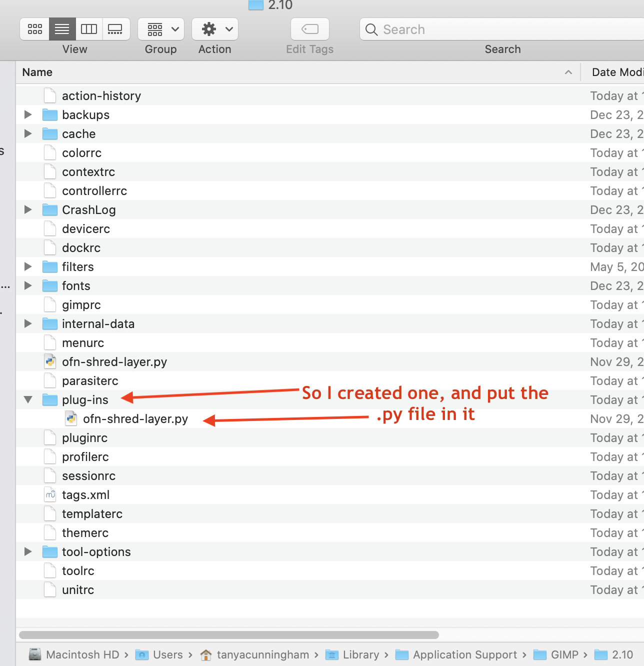
Task: Go to tanyacunningham in path bar
Action: click(254, 654)
